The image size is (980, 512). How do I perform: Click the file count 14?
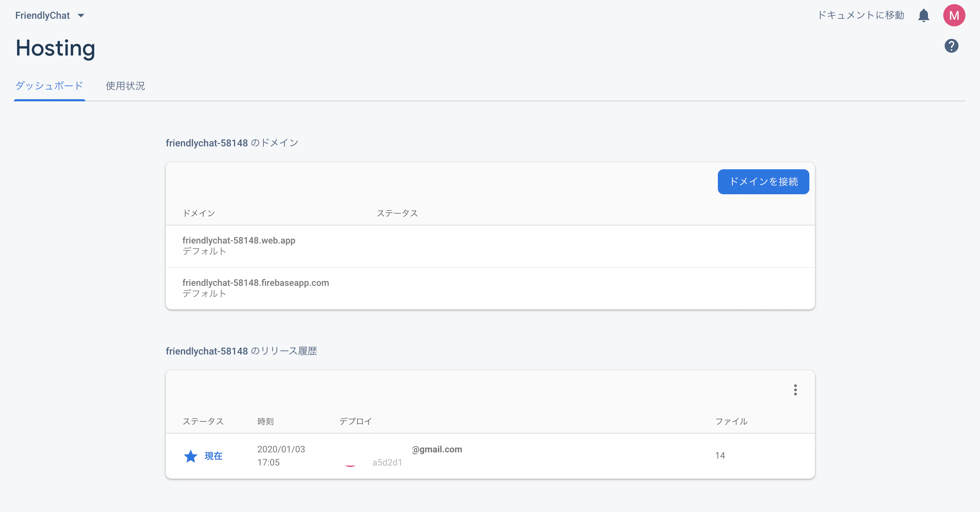720,455
